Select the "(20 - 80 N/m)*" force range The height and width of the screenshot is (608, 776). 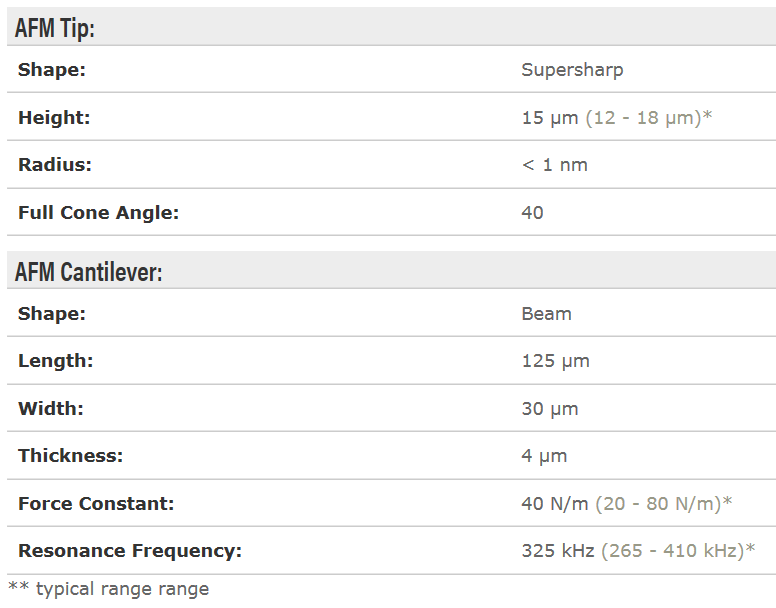pos(664,503)
